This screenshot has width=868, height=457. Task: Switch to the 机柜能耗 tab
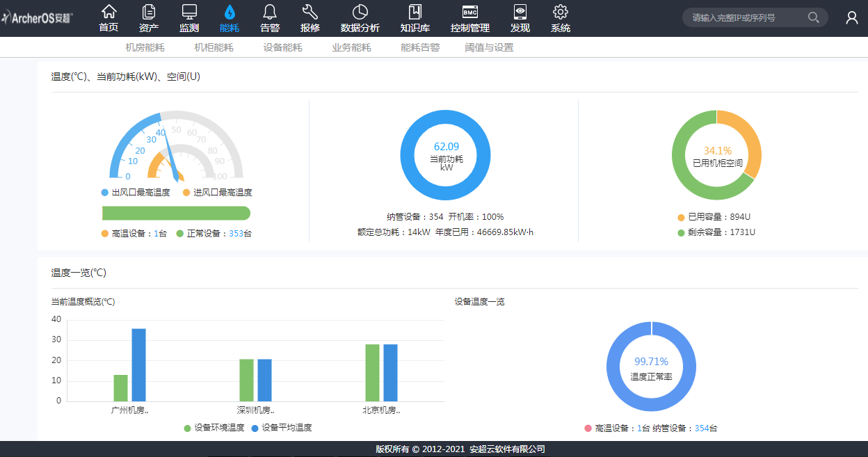(x=214, y=47)
